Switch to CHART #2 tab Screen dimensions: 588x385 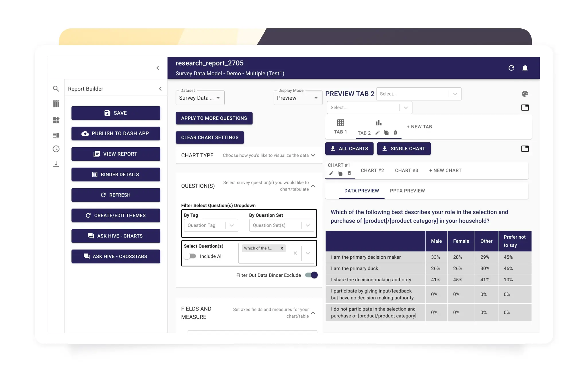tap(372, 170)
